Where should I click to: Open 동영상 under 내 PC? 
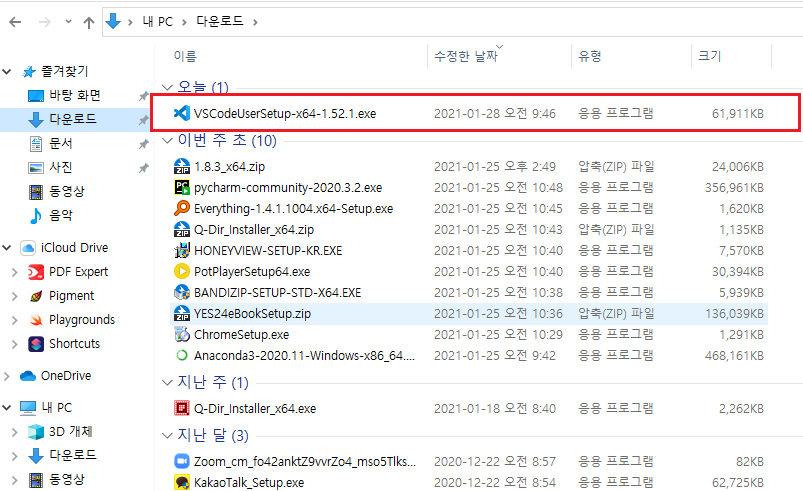67,480
